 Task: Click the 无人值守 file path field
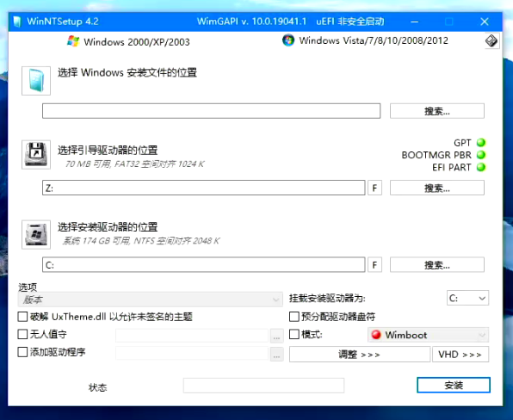192,336
